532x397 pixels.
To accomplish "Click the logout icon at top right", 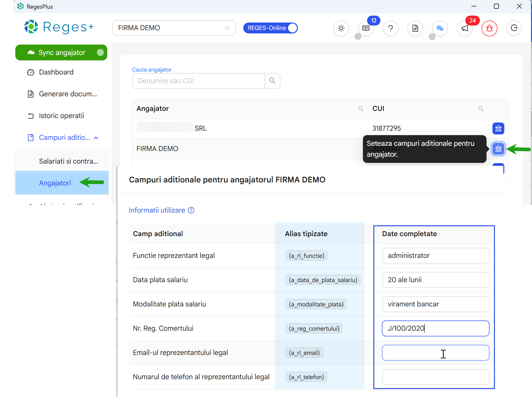I will tap(514, 28).
